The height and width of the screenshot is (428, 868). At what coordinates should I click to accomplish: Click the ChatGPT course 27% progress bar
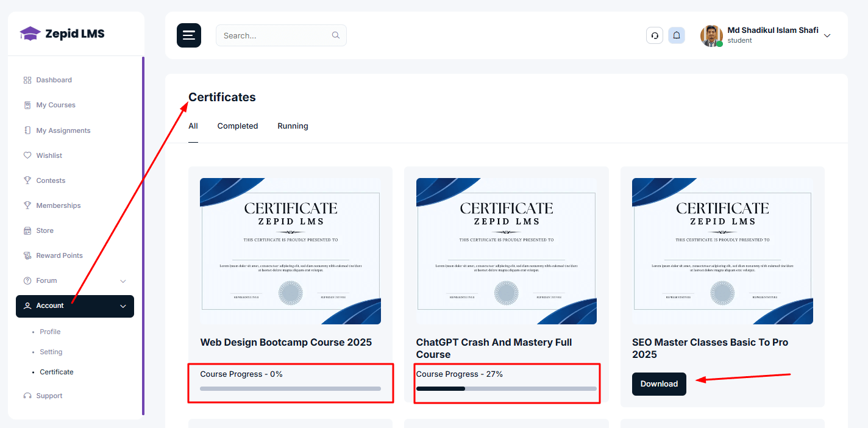(x=506, y=388)
